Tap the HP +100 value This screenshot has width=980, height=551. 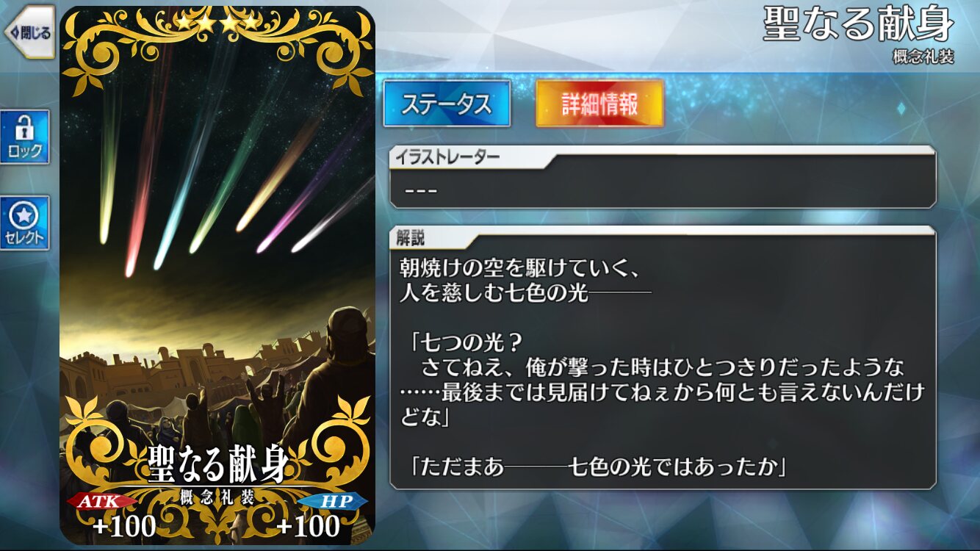[x=309, y=526]
